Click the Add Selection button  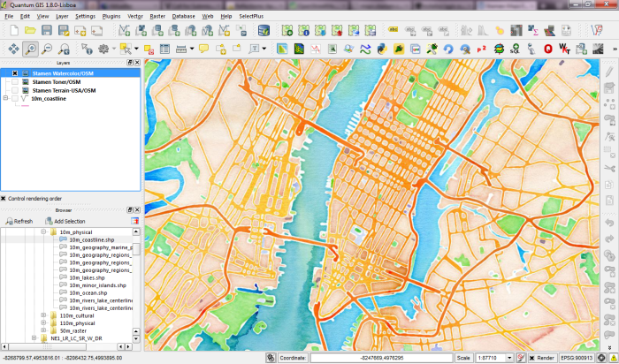point(66,221)
